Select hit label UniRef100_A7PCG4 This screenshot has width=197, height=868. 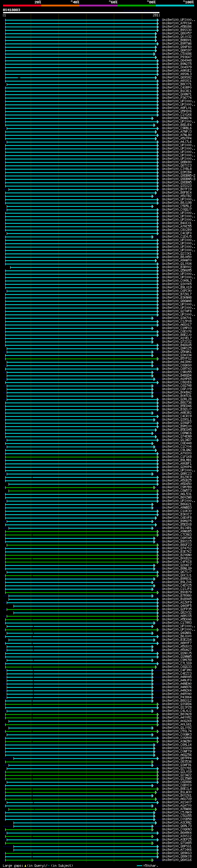(x=177, y=23)
